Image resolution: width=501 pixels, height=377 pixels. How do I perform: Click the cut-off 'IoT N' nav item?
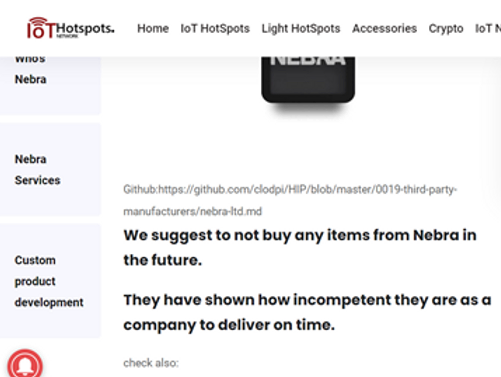click(x=488, y=29)
